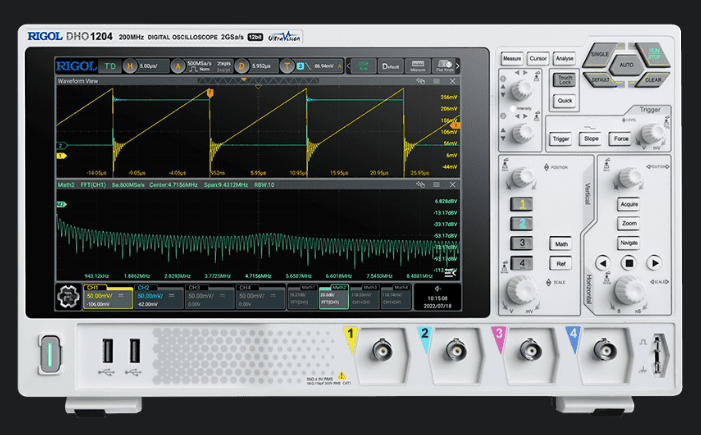Toggle channel 3 with the 3 button
Screen dimensions: 701x435
click(x=522, y=243)
